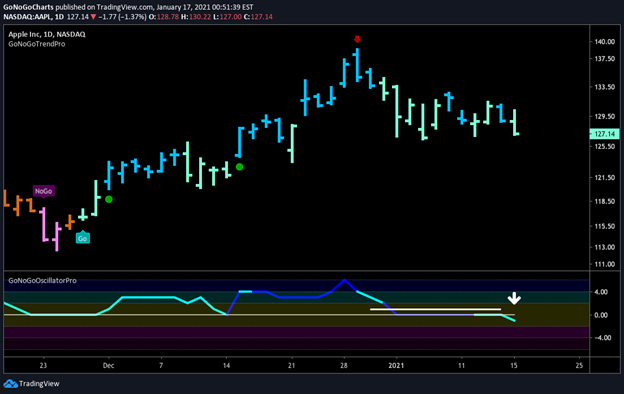Click the TradingView cloud logo icon
Screen dimensions: 624x394
coord(10,384)
